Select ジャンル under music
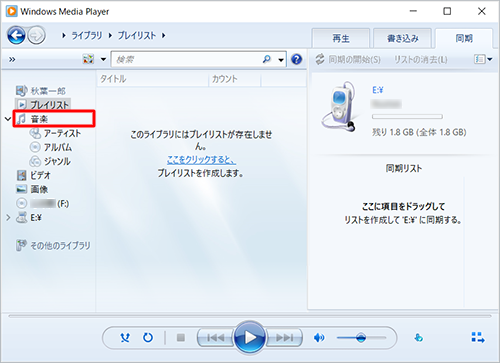The image size is (500, 363). click(x=50, y=161)
